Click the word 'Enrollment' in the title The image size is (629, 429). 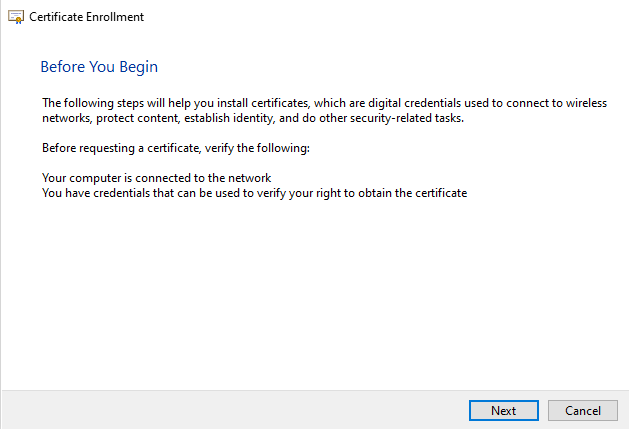point(115,17)
